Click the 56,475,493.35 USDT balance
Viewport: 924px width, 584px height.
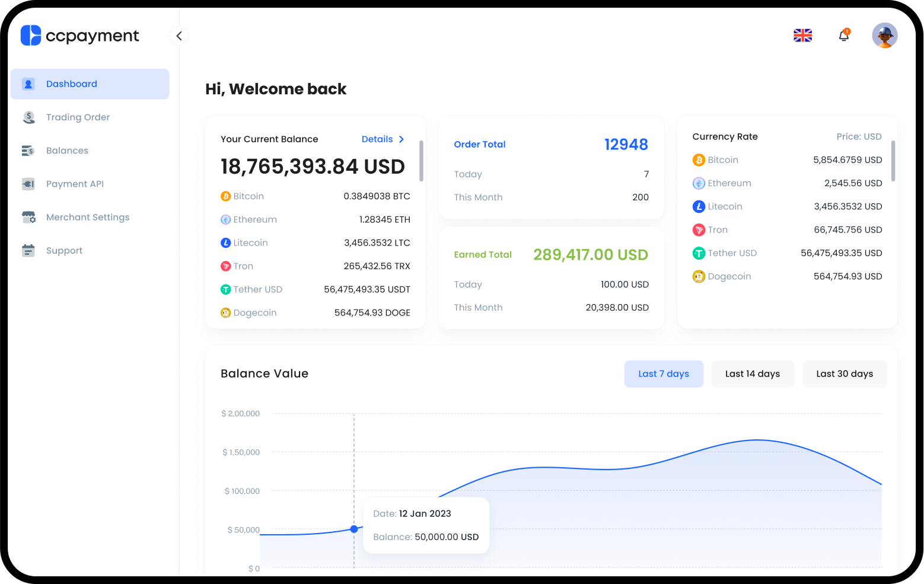[367, 289]
